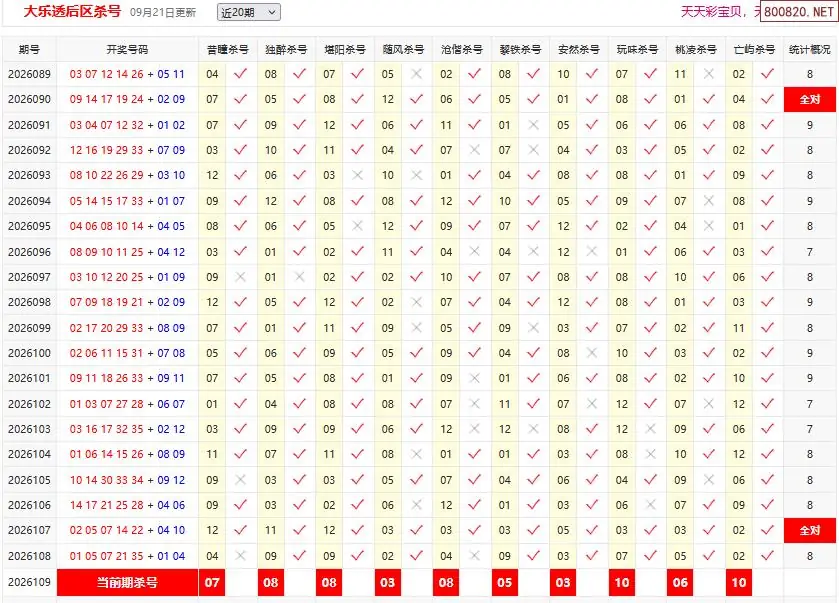
Task: Click the 全对 badge in row 2026107
Action: (x=810, y=530)
